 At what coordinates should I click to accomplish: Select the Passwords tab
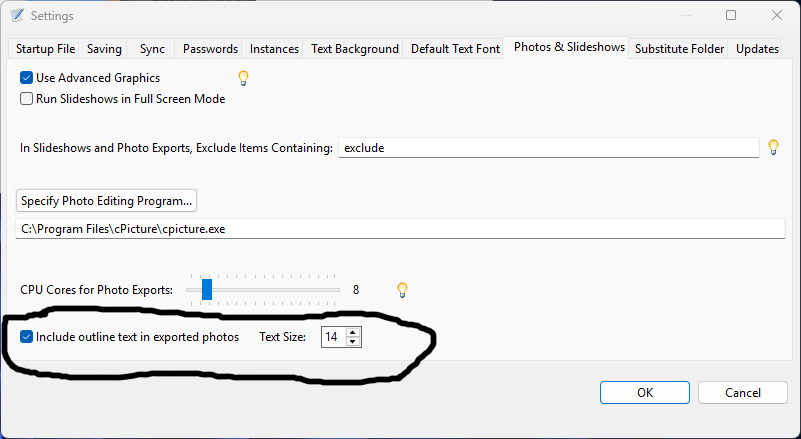210,49
